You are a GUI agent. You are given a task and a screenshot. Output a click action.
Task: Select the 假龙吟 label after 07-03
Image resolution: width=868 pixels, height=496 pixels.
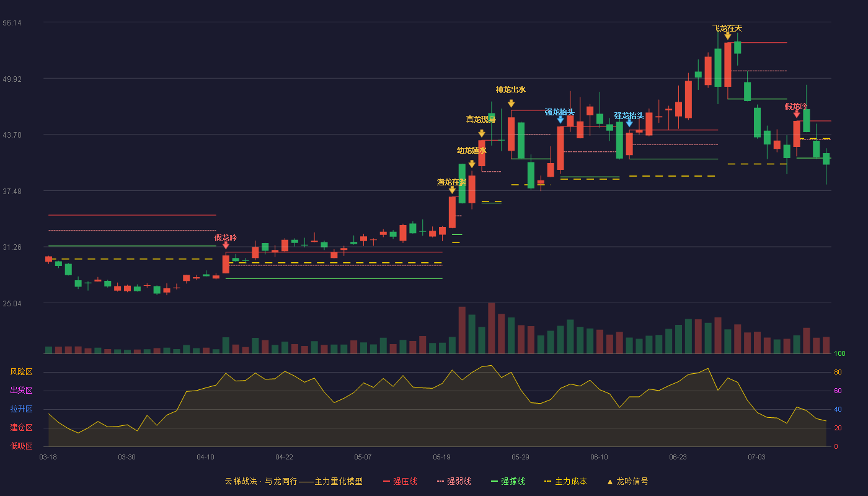coord(796,106)
